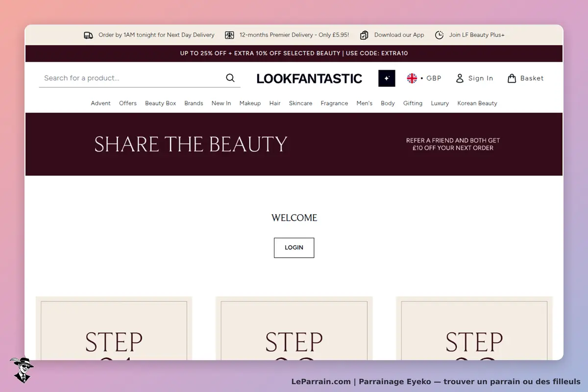The height and width of the screenshot is (392, 588).
Task: Open the Beauty Box menu
Action: click(x=160, y=103)
